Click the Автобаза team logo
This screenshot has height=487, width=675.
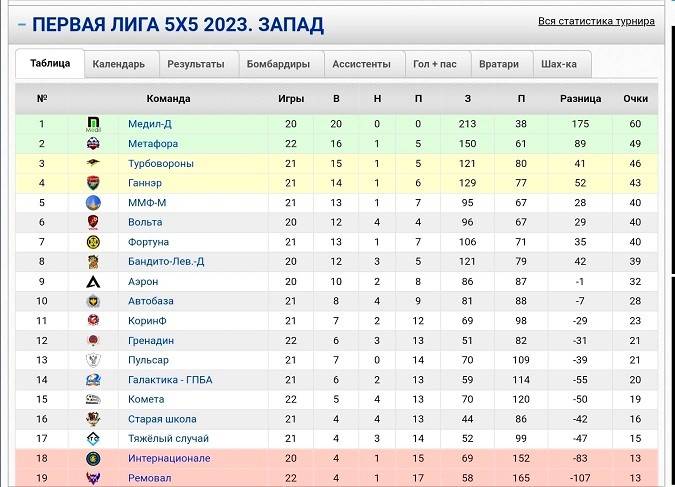[93, 301]
